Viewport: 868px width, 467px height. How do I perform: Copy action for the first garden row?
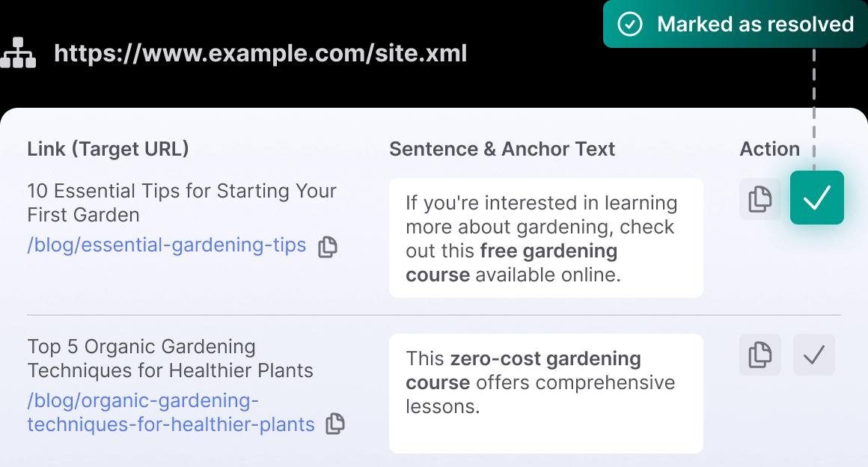coord(760,199)
